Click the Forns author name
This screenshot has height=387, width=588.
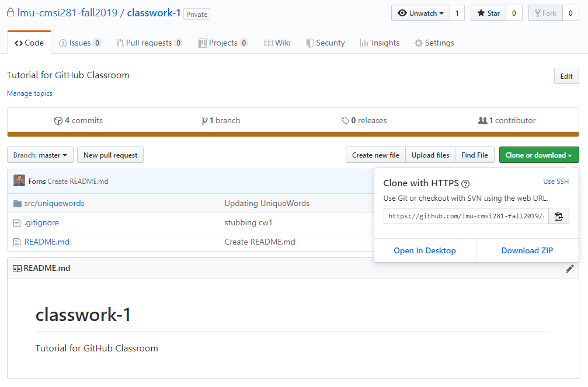click(37, 182)
